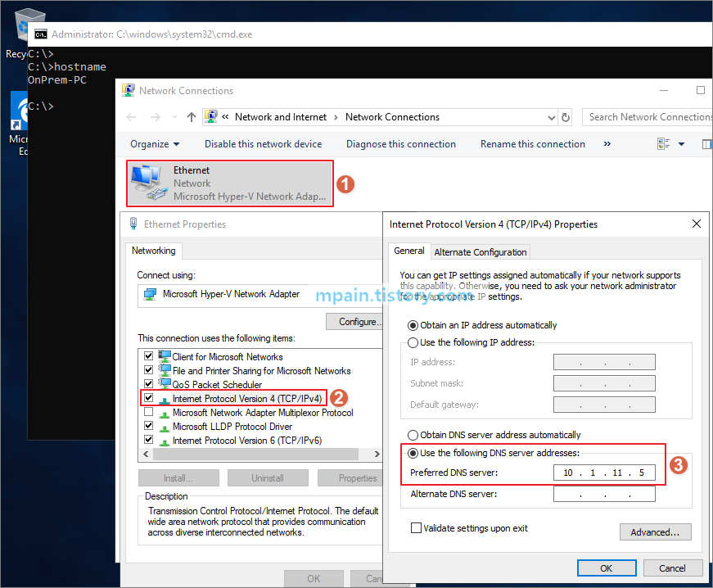This screenshot has height=588, width=713.
Task: Enable Microsoft Network Adapter Multiplexor Protocol checkbox
Action: 148,412
